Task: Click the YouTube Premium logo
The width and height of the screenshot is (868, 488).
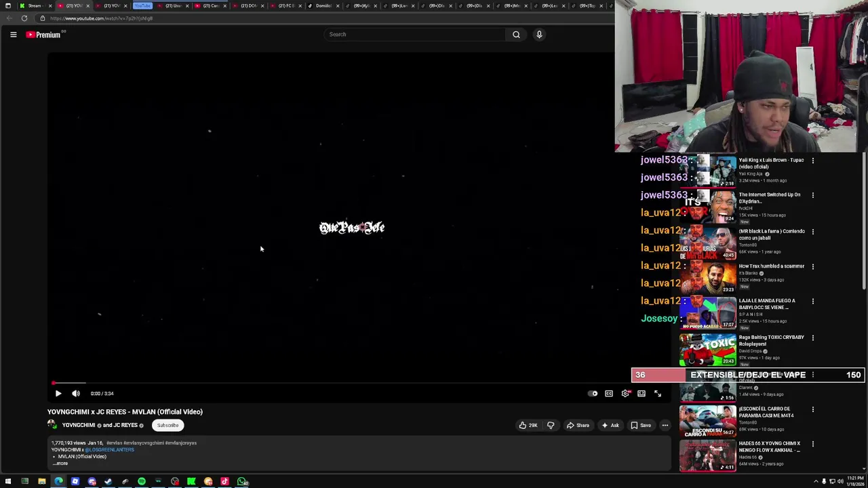Action: coord(44,35)
